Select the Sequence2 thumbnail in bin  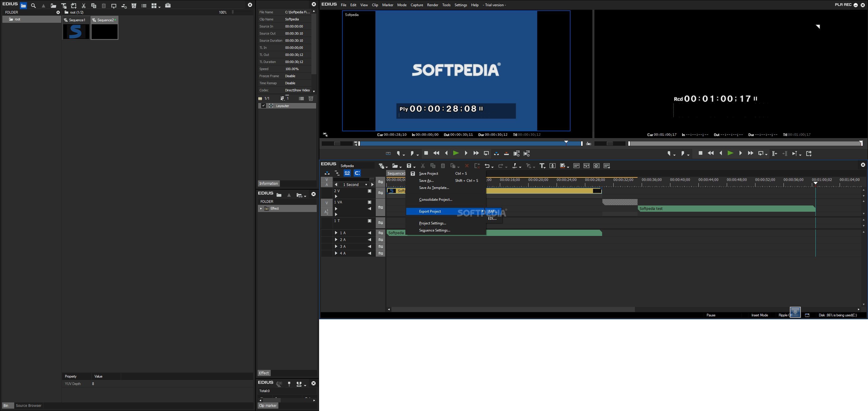tap(105, 32)
